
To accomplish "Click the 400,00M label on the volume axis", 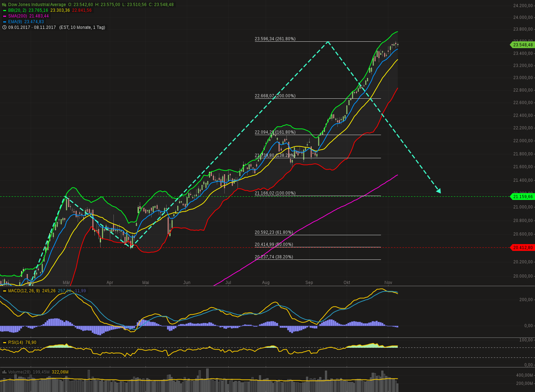I will coord(524,375).
